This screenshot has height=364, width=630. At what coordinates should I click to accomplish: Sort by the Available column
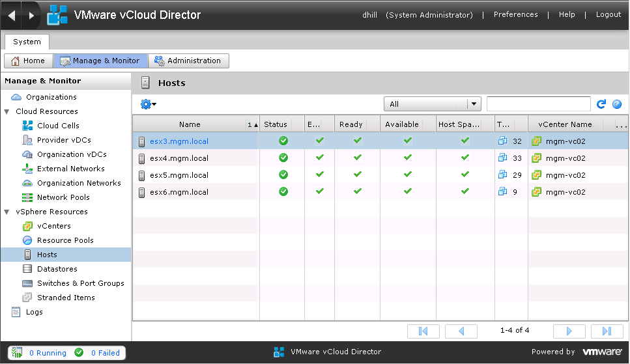point(402,124)
